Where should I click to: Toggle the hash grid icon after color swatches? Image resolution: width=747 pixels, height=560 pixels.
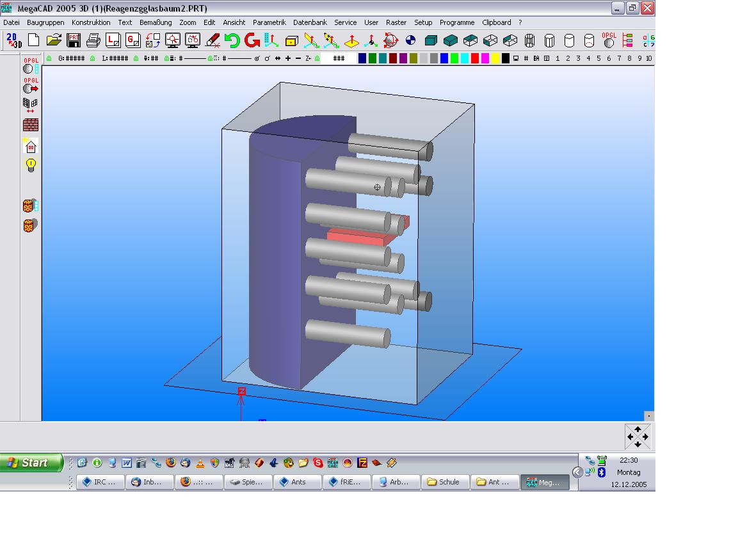point(526,58)
